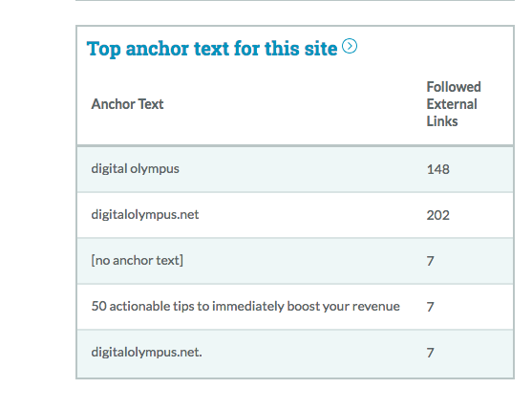Click the circled arrow icon beside the title

[350, 46]
